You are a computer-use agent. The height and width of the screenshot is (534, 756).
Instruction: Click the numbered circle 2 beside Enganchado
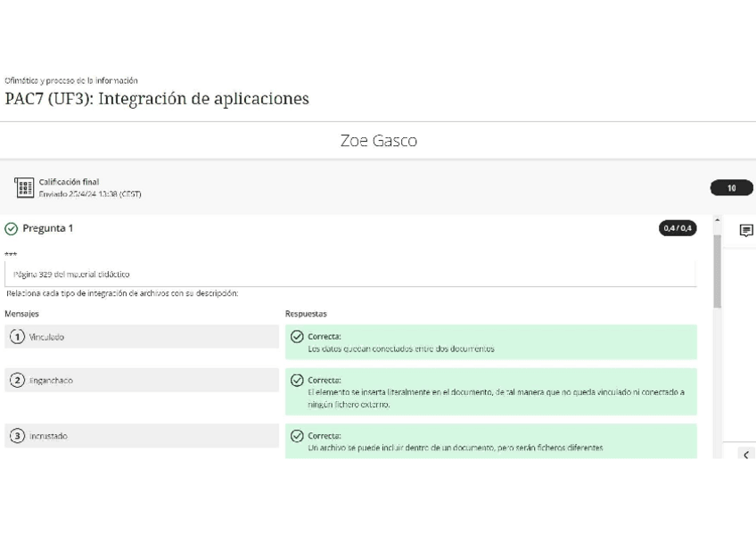coord(17,381)
